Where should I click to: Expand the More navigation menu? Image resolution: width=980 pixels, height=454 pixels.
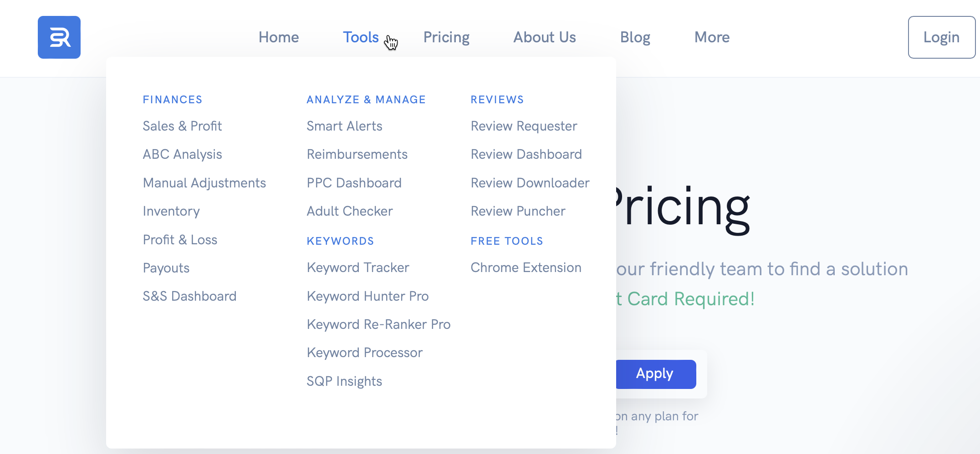click(712, 37)
